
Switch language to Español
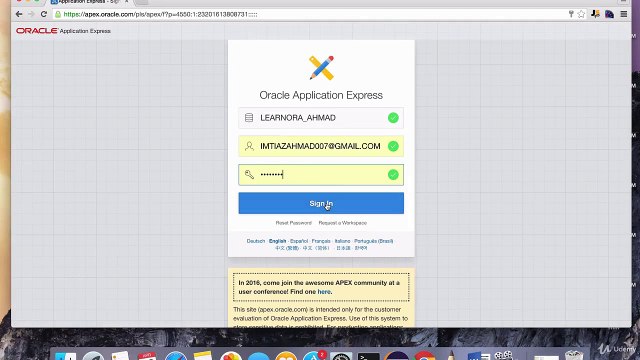pyautogui.click(x=299, y=241)
